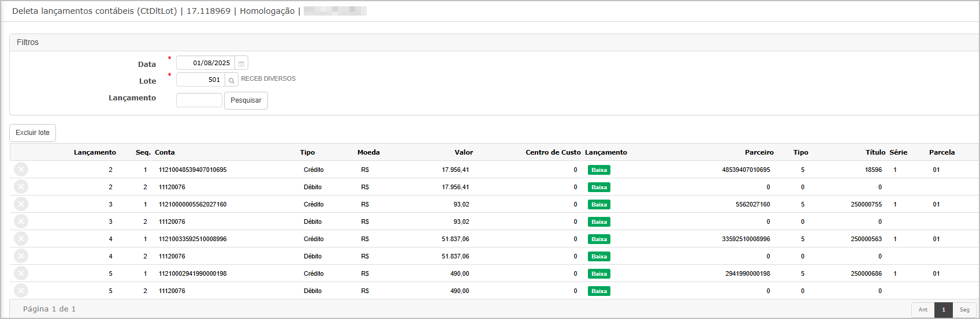
Task: Click the Lote input field with 501
Action: tap(200, 80)
